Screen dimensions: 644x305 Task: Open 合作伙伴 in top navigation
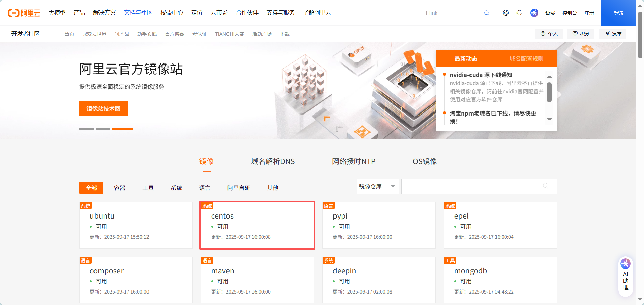(x=247, y=13)
